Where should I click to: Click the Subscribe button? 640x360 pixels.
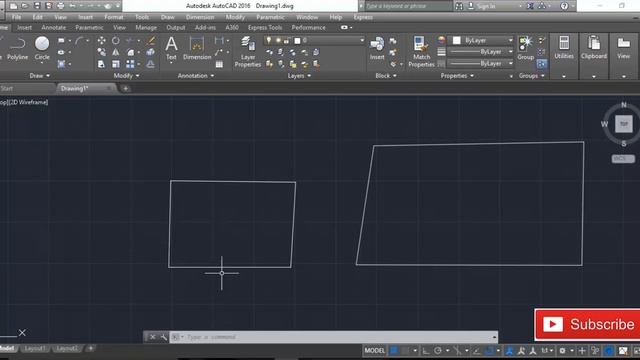(x=587, y=324)
